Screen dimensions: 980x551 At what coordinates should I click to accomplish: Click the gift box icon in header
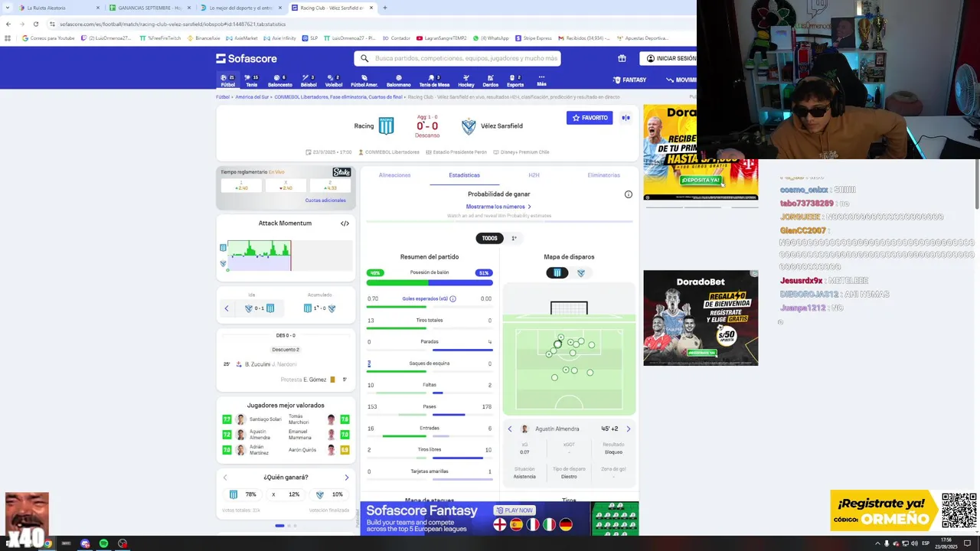(622, 58)
